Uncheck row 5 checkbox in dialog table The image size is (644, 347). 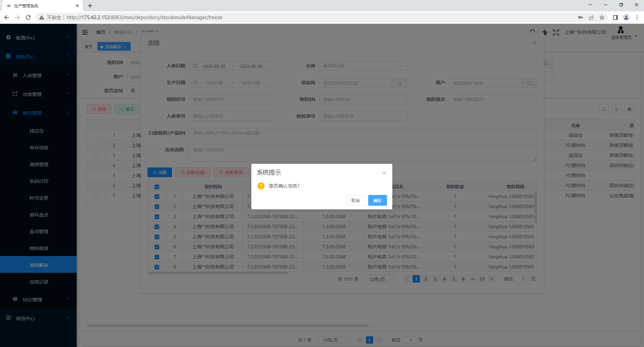coord(157,237)
